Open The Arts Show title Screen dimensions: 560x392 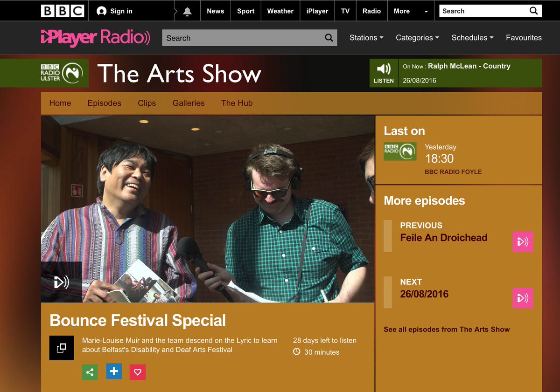179,73
